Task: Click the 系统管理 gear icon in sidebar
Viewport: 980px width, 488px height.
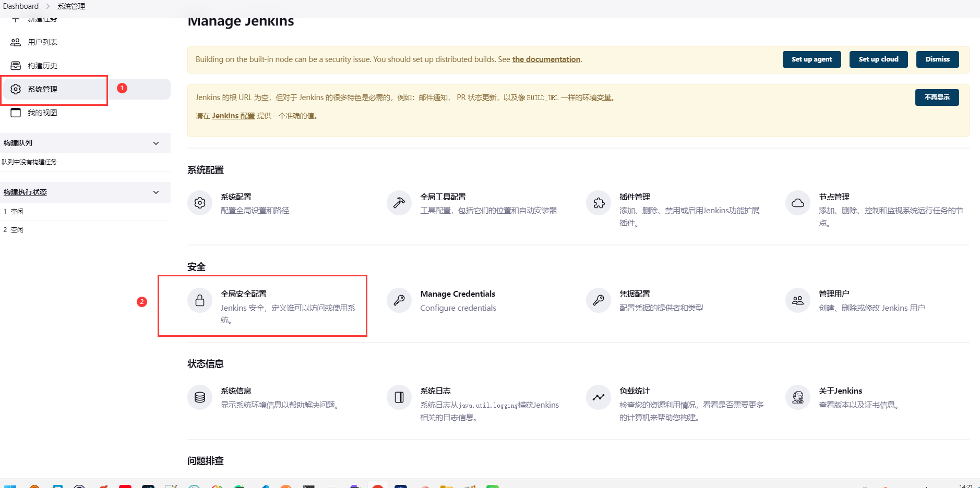Action: click(x=16, y=89)
